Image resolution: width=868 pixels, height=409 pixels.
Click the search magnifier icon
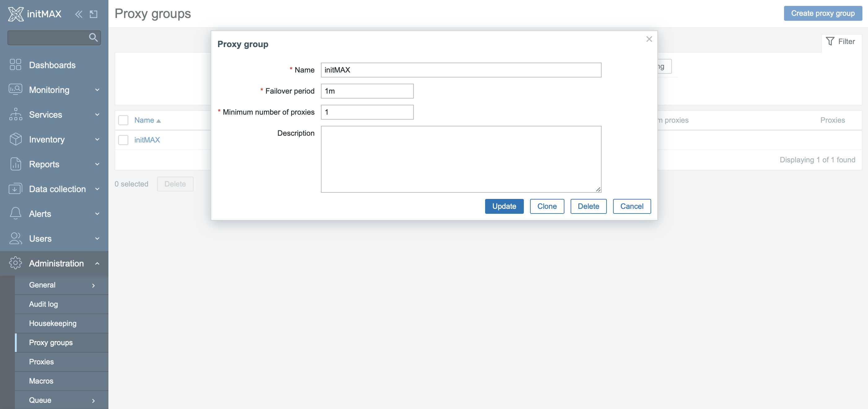click(x=93, y=37)
